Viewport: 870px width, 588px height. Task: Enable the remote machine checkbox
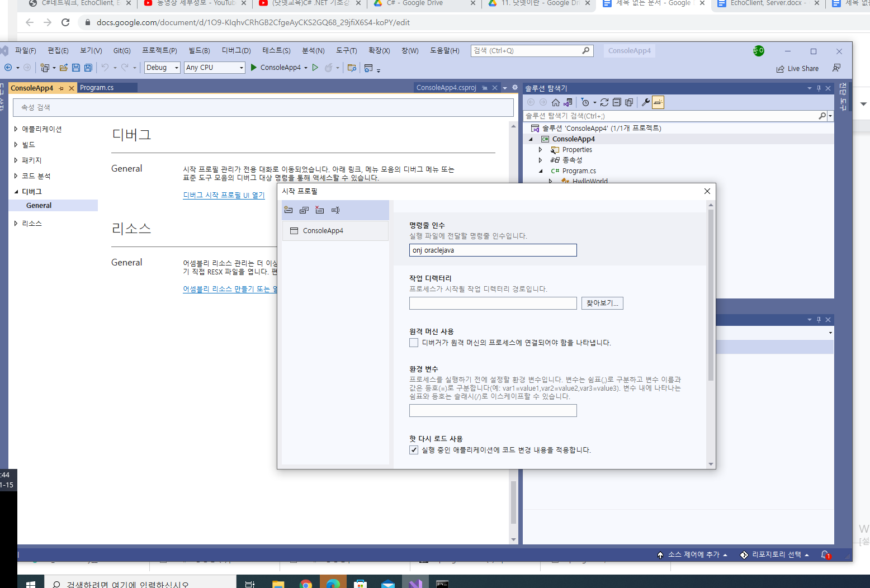click(x=414, y=343)
